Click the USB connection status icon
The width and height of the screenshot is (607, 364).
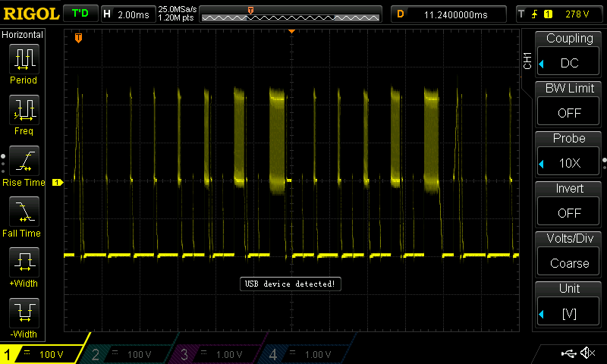tap(568, 353)
